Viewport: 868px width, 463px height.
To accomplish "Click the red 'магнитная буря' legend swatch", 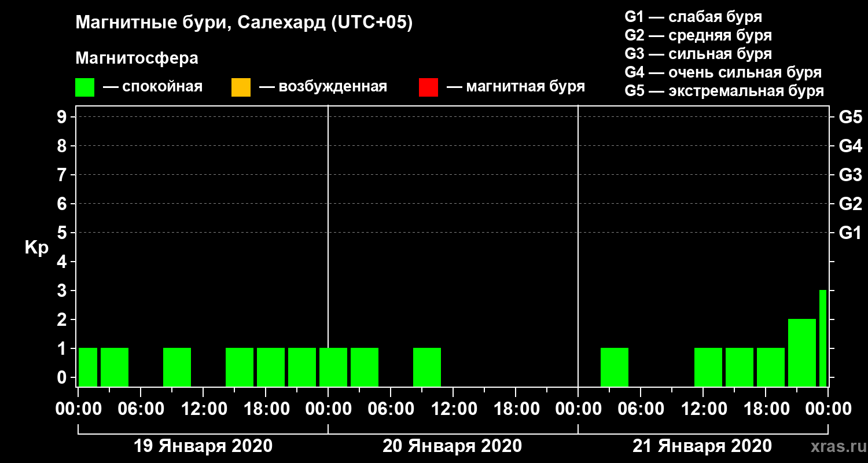I will [x=428, y=87].
